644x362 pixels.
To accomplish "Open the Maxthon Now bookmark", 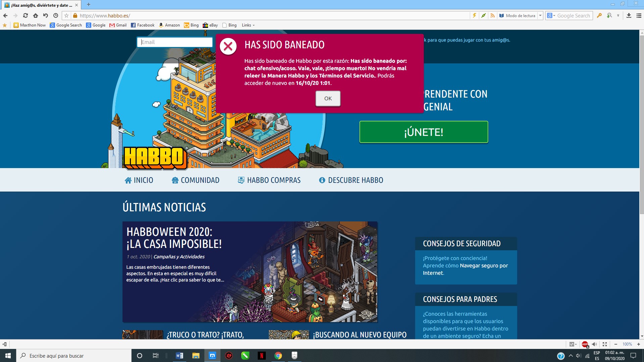I will [30, 25].
